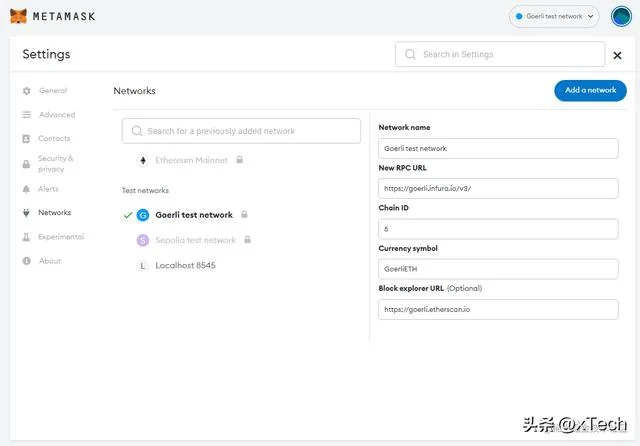The image size is (640, 446).
Task: Click the blue G Goerli icon
Action: tap(143, 215)
